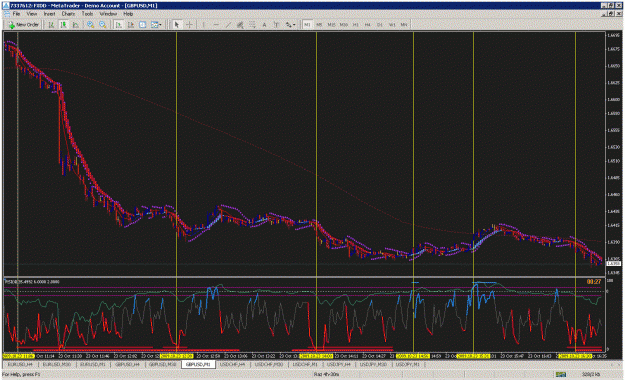Image resolution: width=625 pixels, height=380 pixels.
Task: Toggle chart auto scroll
Action: (x=118, y=25)
